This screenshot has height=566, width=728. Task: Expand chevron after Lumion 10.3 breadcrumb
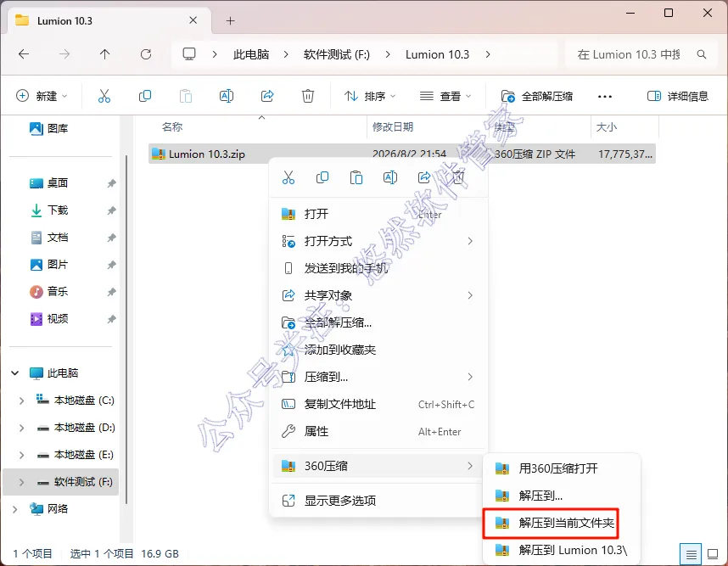click(488, 54)
